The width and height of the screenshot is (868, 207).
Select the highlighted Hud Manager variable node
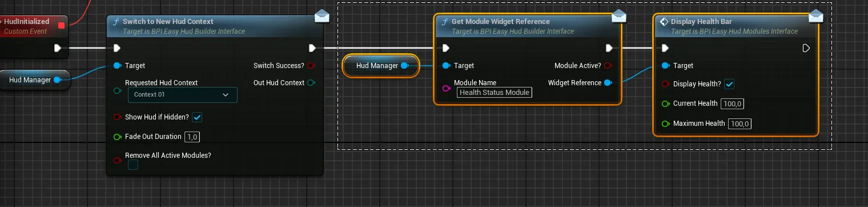(381, 66)
